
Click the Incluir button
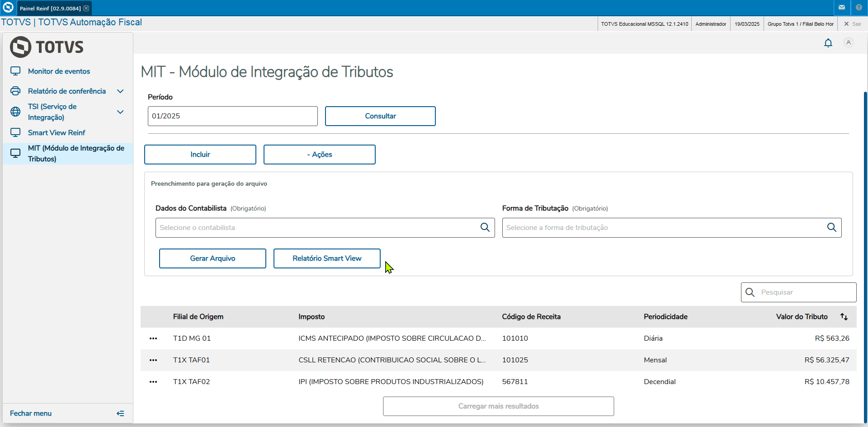pos(200,155)
